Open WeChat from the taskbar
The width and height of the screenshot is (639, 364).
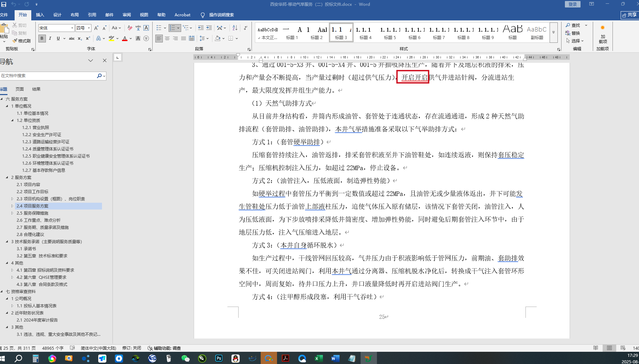click(186, 358)
